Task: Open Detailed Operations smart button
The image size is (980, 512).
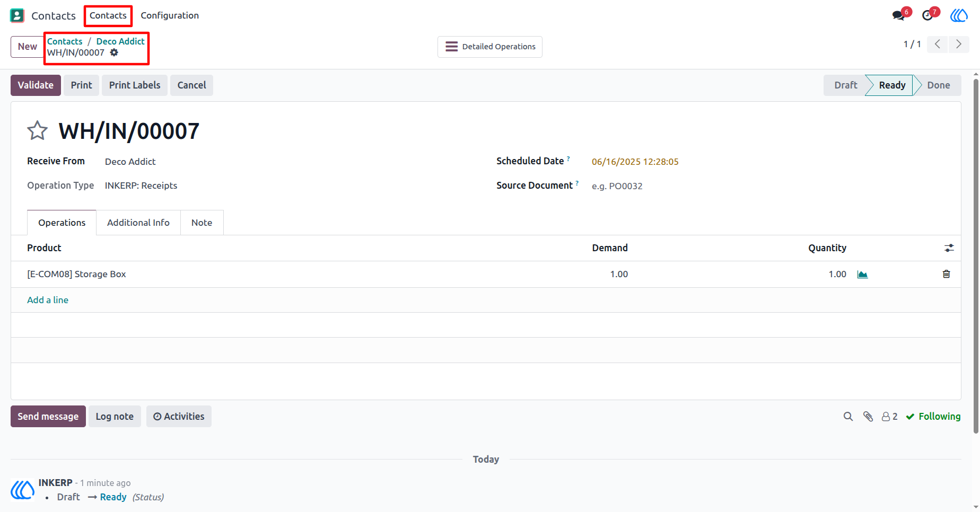Action: coord(490,47)
